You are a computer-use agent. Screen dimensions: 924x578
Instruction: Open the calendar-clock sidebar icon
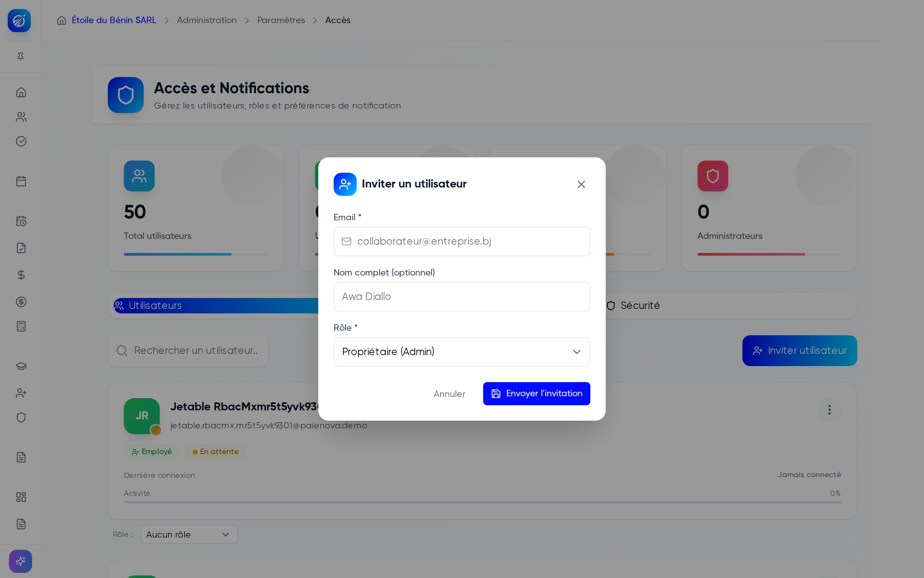21,221
